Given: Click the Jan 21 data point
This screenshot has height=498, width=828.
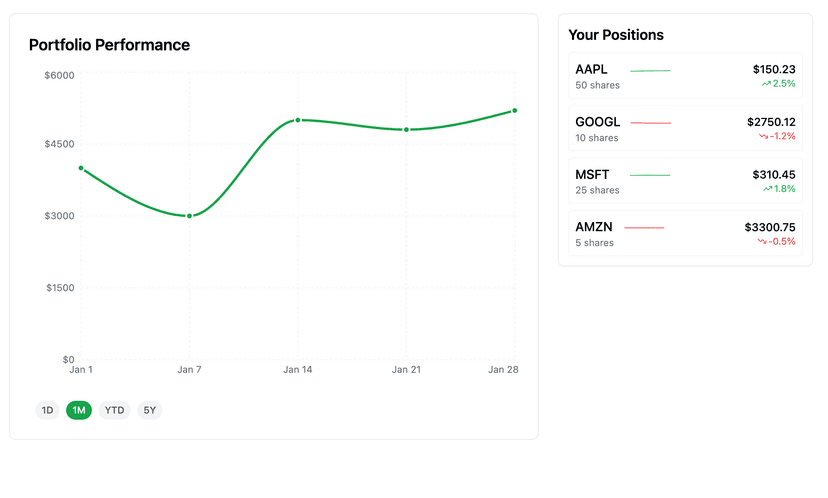Looking at the screenshot, I should point(406,129).
